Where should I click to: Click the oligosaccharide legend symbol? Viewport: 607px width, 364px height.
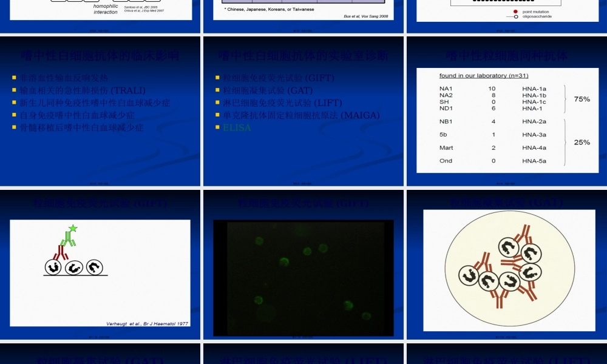click(x=515, y=16)
